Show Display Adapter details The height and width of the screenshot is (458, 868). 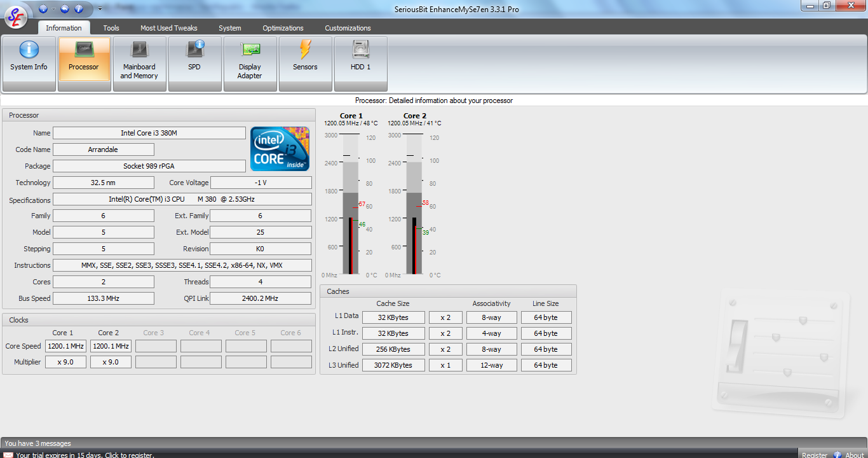[x=250, y=63]
